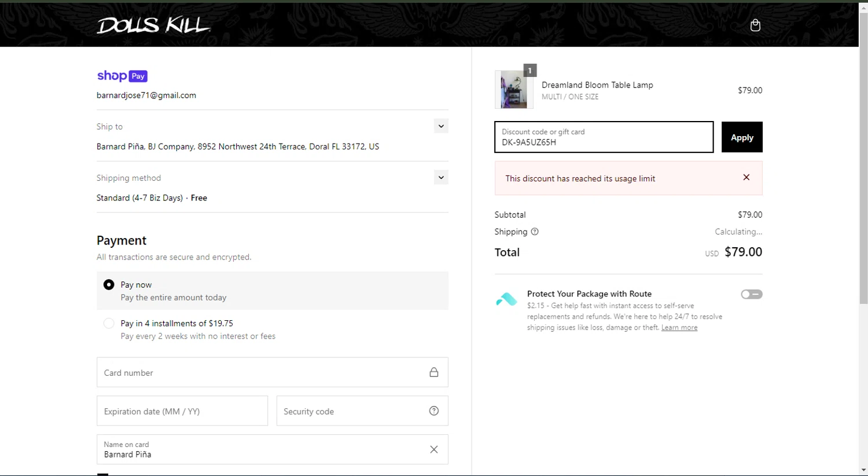Select the Pay now radio option
The image size is (868, 476).
click(x=109, y=284)
